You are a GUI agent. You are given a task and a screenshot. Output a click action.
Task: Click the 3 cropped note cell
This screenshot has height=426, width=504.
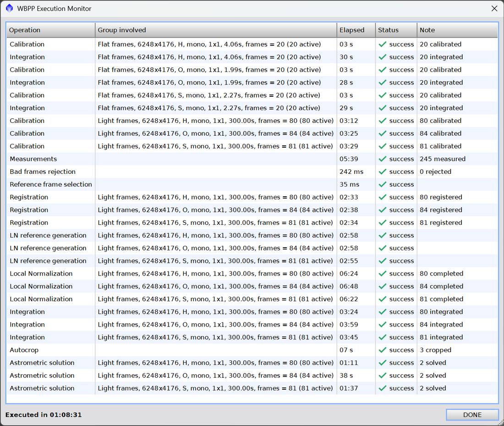435,350
